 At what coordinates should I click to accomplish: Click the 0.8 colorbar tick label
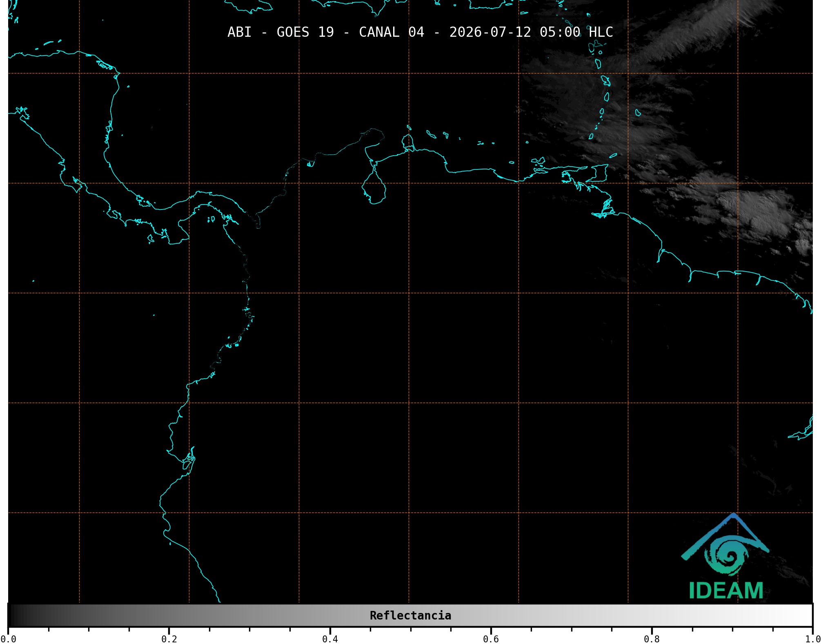652,639
